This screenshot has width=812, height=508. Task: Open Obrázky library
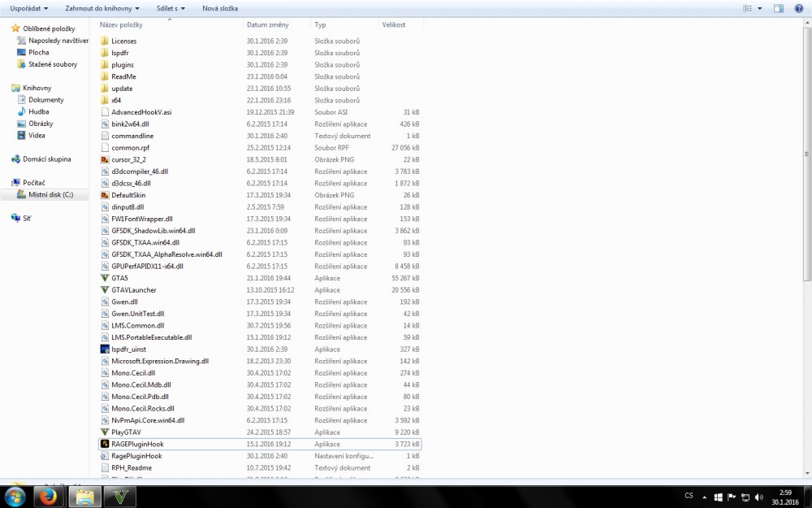point(41,124)
